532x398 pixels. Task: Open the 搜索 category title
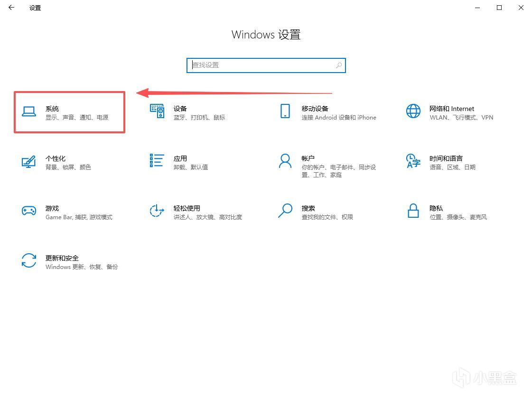[308, 208]
